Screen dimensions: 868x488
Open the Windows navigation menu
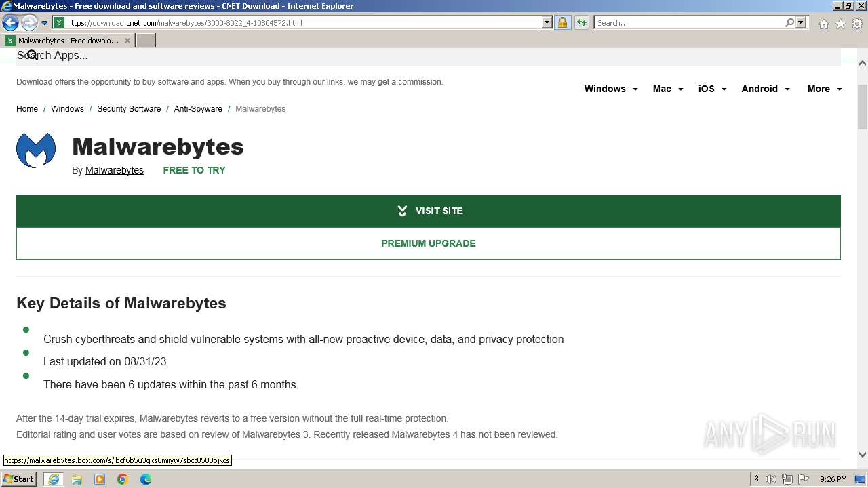(611, 89)
